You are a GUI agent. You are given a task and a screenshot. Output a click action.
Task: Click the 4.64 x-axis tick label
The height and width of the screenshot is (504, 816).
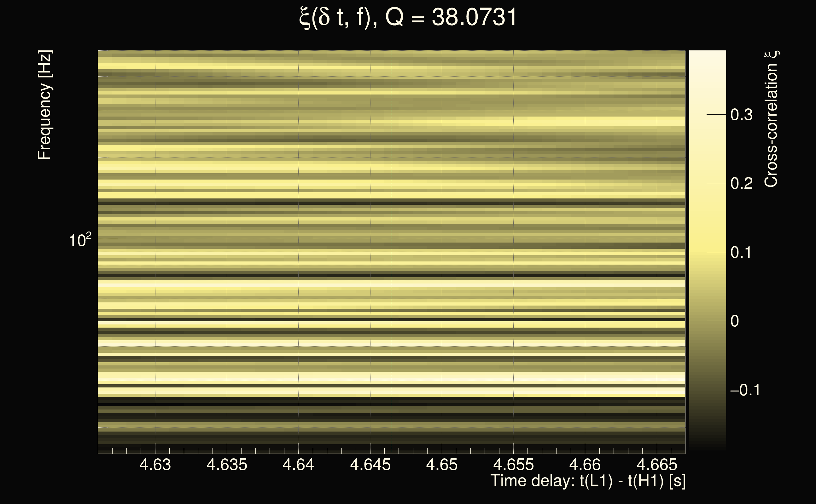click(x=298, y=465)
